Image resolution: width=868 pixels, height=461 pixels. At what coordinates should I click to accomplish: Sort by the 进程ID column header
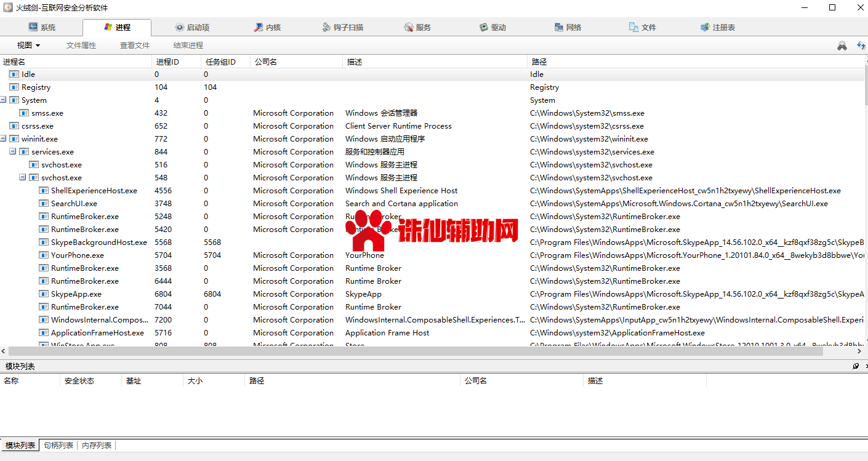[x=176, y=62]
